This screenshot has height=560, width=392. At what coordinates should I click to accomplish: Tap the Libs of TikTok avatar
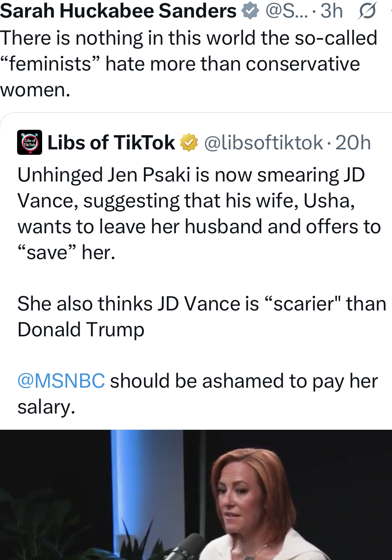click(29, 142)
